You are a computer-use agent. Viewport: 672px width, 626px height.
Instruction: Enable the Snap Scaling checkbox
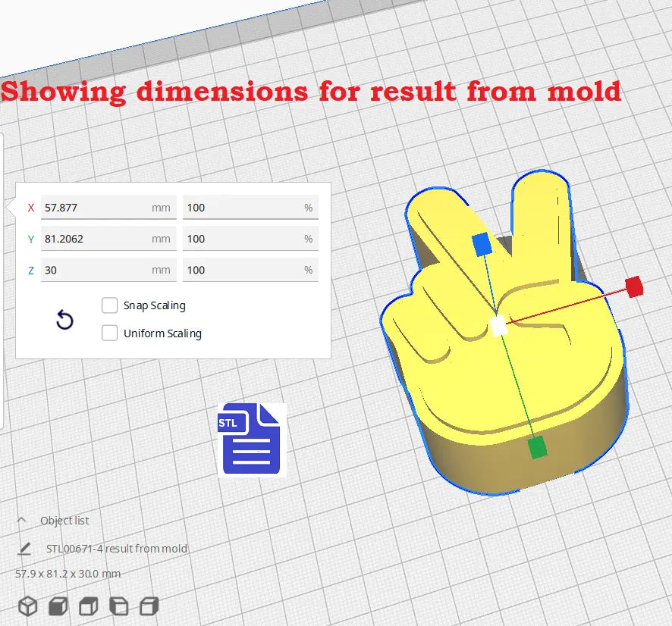pyautogui.click(x=110, y=305)
